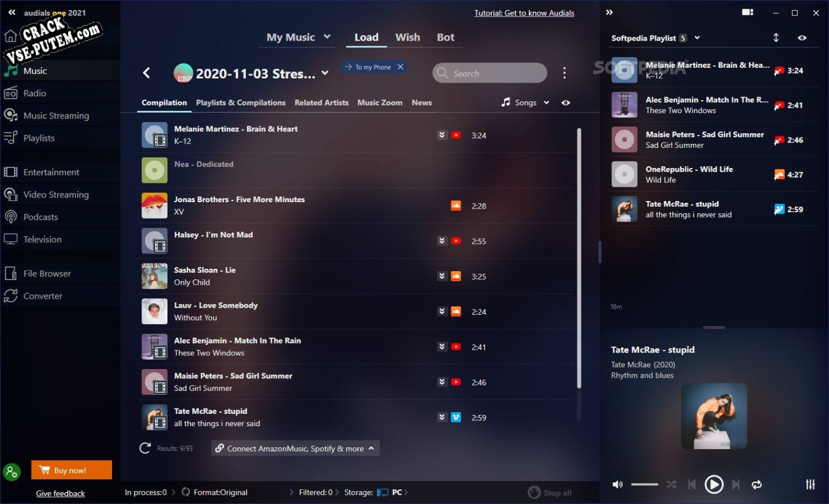The image size is (829, 504).
Task: Select OneRepublic - Wild Life in playlist
Action: pos(714,174)
